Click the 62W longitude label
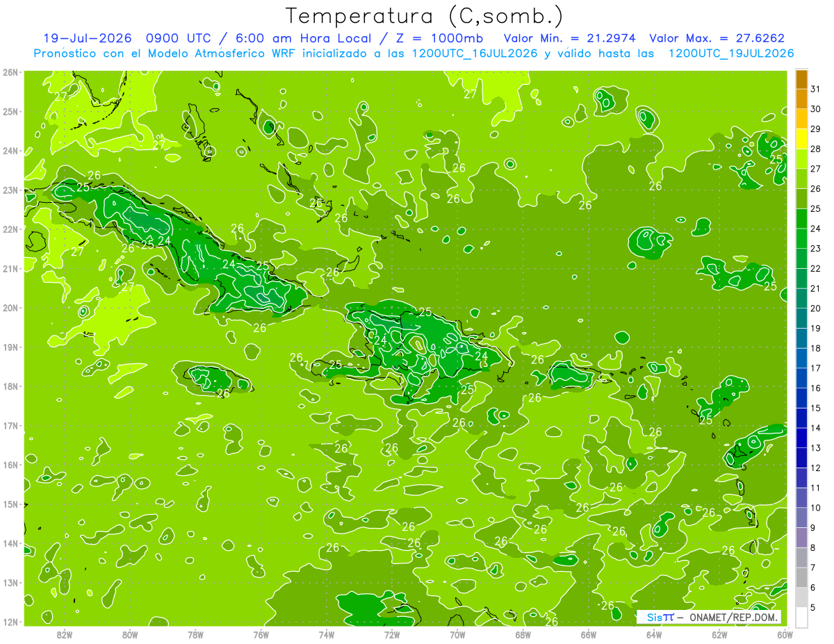Image resolution: width=834 pixels, height=644 pixels. click(x=719, y=634)
